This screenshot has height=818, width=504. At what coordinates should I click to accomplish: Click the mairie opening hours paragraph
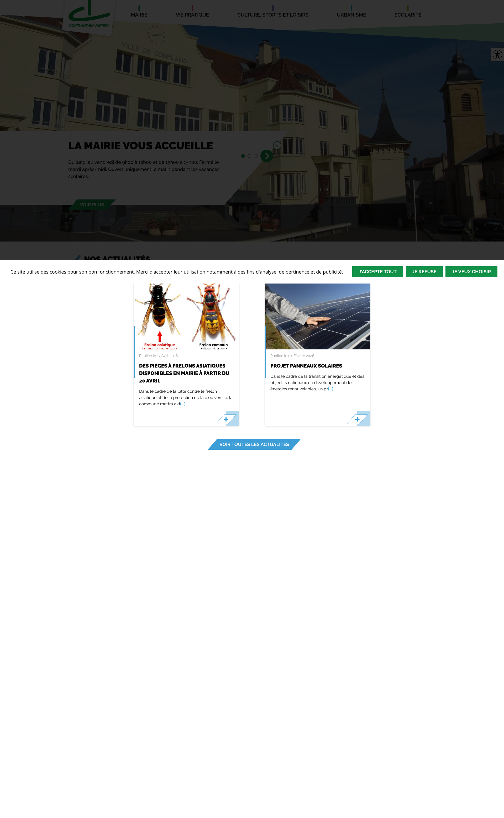click(x=144, y=169)
